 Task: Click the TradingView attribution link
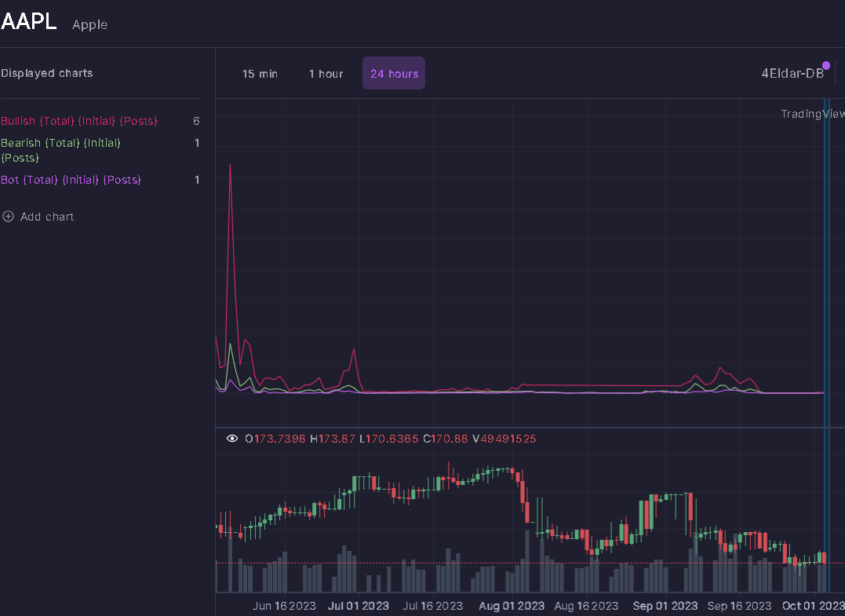813,114
